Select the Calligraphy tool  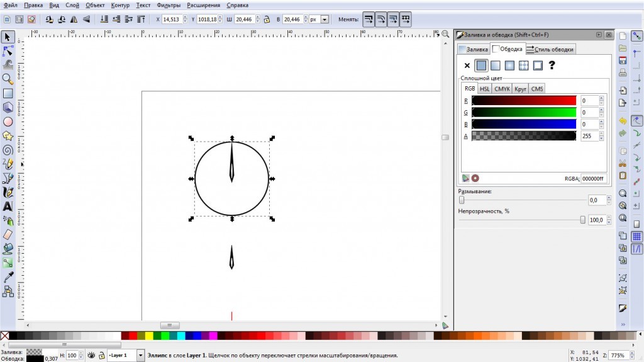[8, 192]
